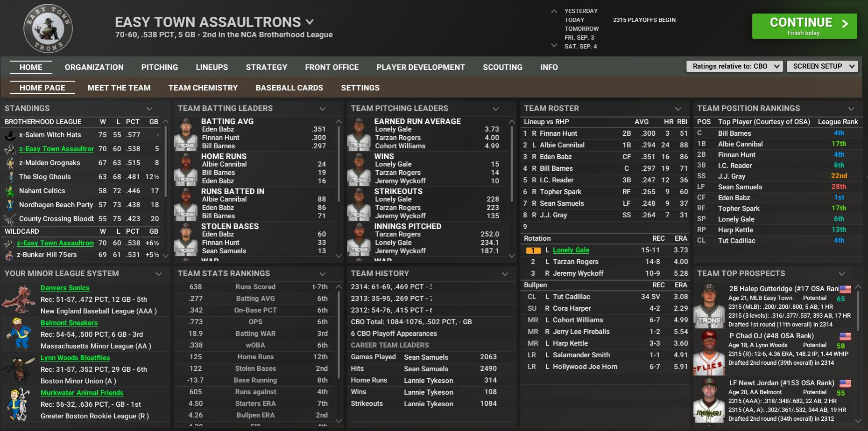The width and height of the screenshot is (868, 431).
Task: Click the Batting AVG leader player portrait
Action: coord(186,134)
